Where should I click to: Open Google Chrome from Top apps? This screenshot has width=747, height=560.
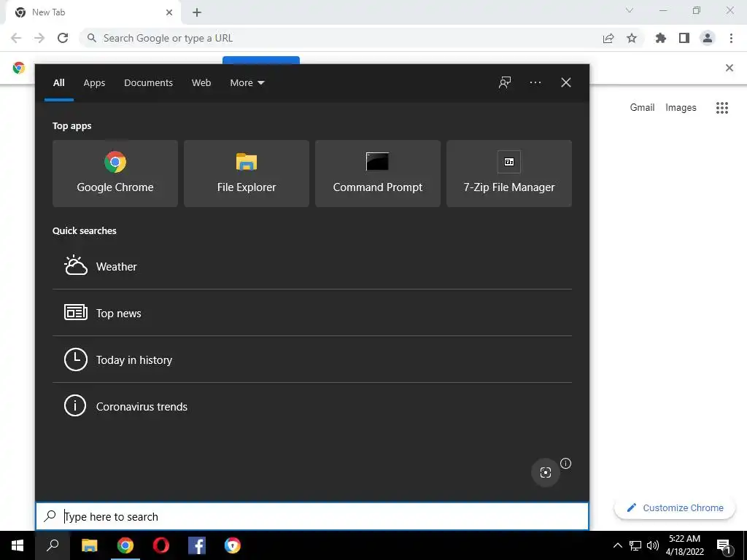tap(115, 174)
